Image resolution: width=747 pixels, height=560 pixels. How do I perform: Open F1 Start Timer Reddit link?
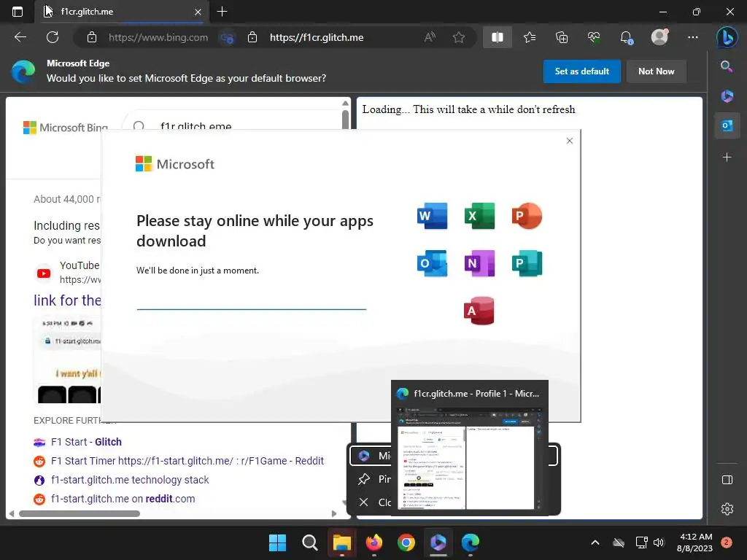click(x=187, y=461)
